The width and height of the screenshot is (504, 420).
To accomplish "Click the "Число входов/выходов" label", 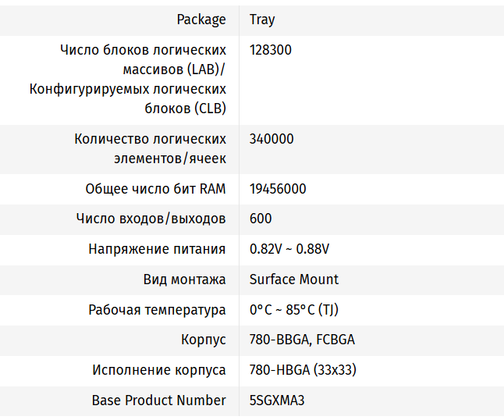I will point(151,219).
